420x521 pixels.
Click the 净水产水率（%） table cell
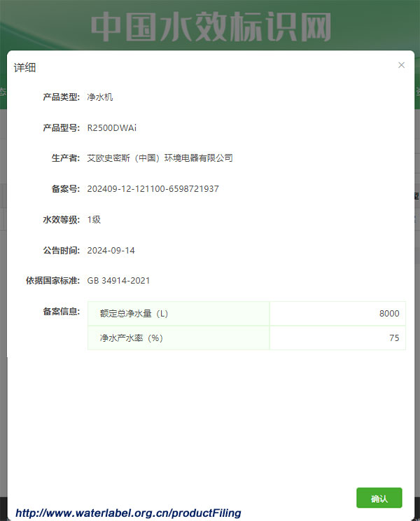coord(178,338)
